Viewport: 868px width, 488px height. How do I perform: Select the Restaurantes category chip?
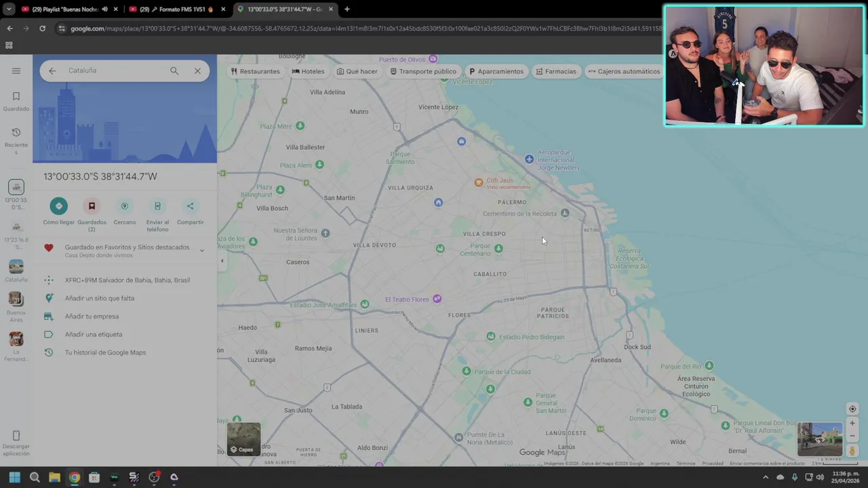(x=255, y=71)
